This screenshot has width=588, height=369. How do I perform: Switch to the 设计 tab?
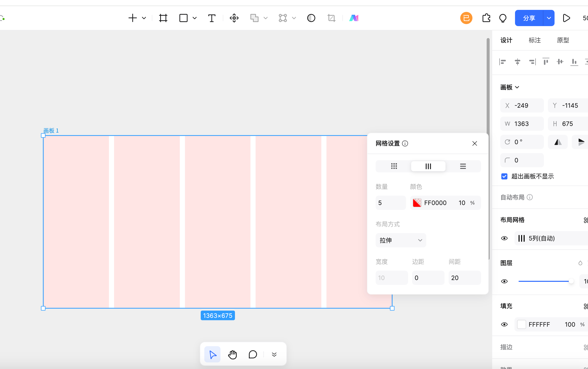506,40
